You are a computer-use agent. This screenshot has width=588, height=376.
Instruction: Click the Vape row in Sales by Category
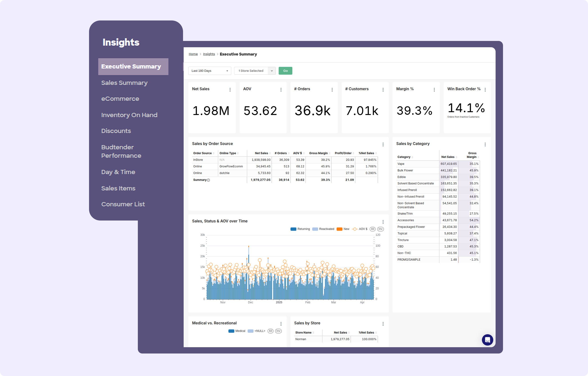[401, 164]
